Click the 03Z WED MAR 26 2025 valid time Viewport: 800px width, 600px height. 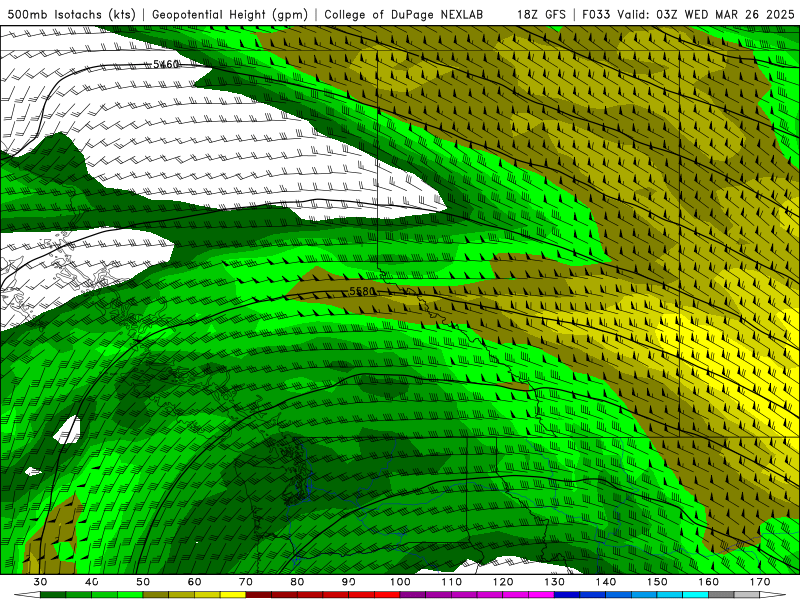coord(726,14)
